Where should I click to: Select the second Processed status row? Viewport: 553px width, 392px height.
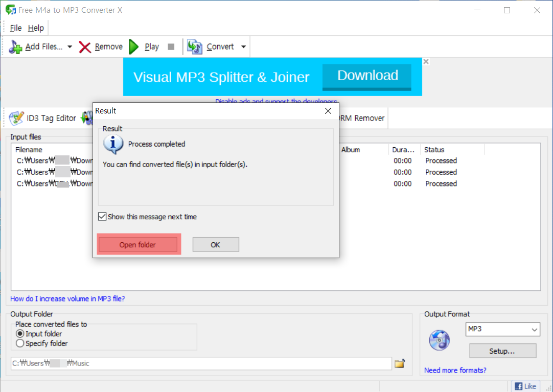coord(441,172)
